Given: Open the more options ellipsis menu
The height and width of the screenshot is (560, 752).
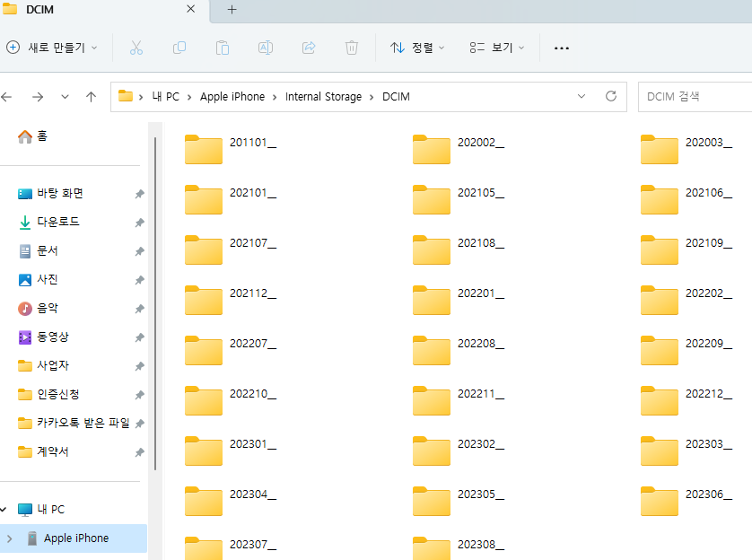Looking at the screenshot, I should 562,48.
